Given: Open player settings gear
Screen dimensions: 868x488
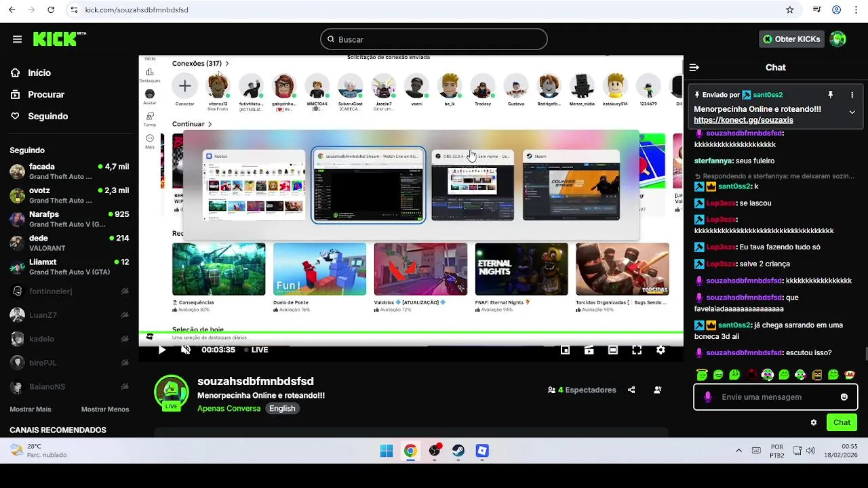Looking at the screenshot, I should [660, 350].
